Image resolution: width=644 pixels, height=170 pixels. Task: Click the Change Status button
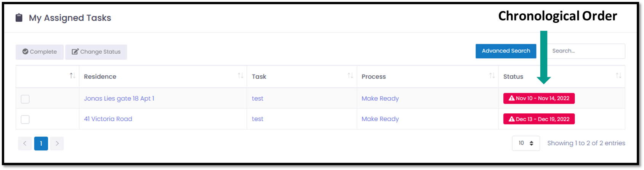[96, 52]
